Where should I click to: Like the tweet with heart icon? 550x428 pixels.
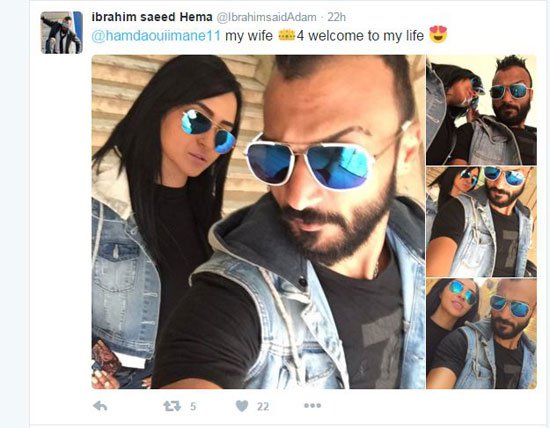[x=242, y=406]
